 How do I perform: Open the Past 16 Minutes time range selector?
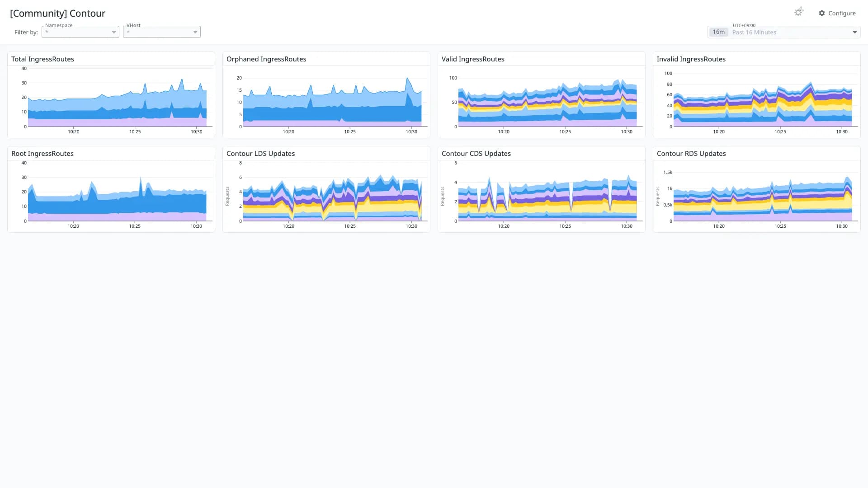(783, 32)
